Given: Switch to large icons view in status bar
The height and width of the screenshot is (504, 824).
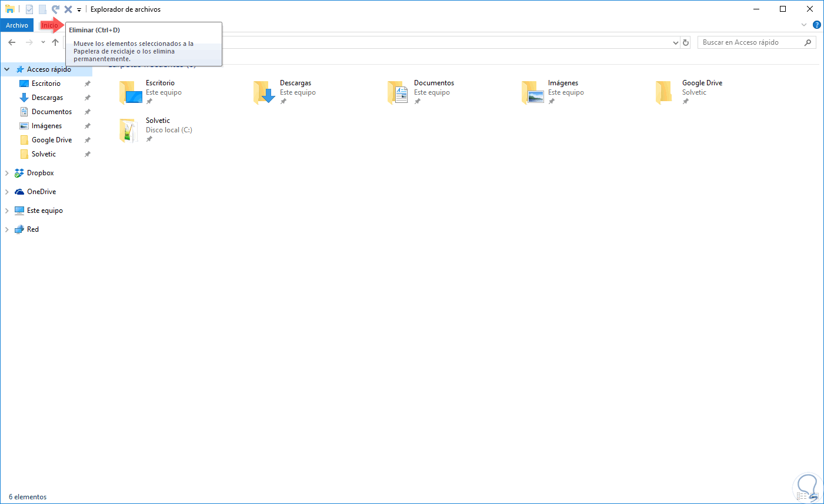Looking at the screenshot, I should tap(815, 497).
